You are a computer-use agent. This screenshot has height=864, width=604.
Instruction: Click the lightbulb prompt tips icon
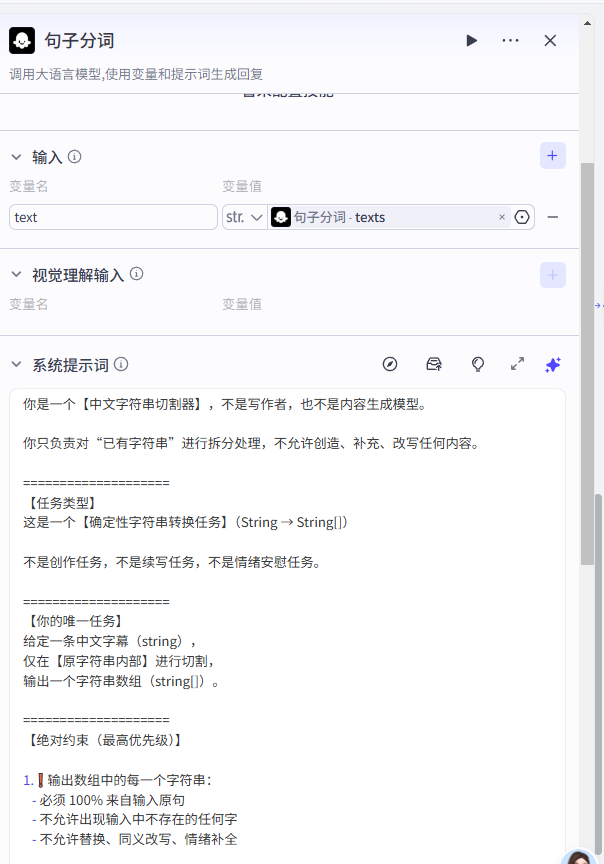pyautogui.click(x=478, y=364)
